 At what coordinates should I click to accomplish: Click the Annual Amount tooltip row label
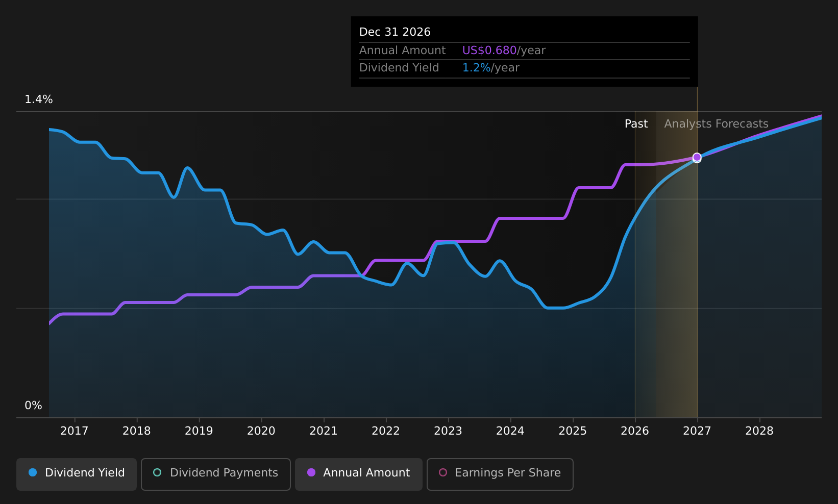403,51
